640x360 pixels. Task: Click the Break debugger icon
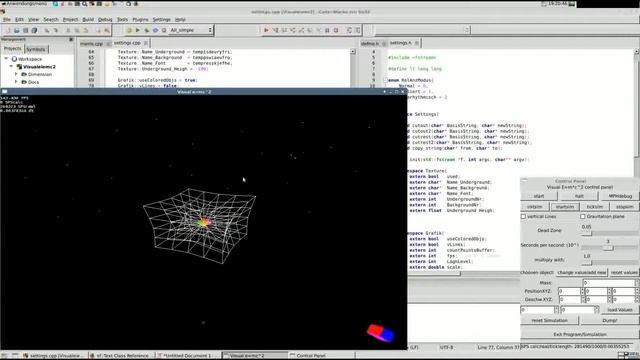pos(327,30)
